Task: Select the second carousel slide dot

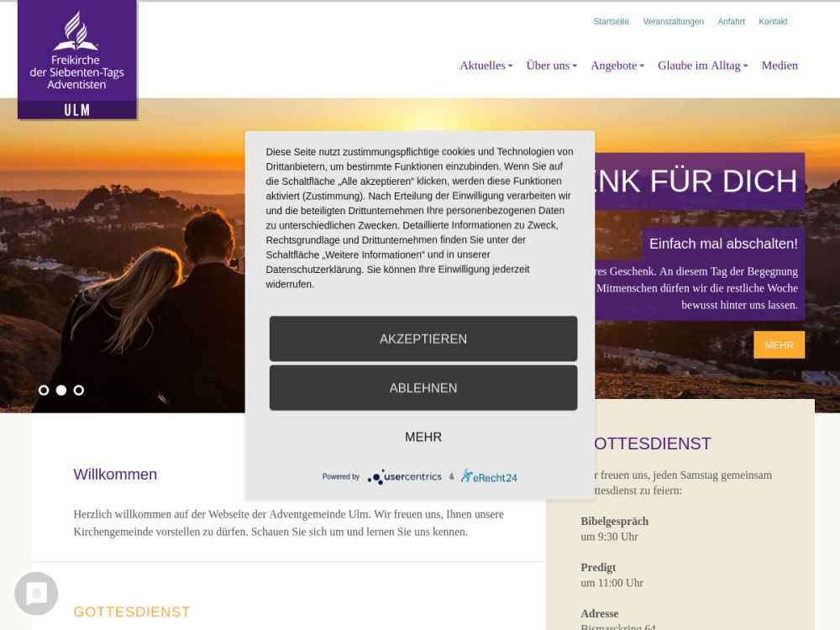Action: 61,390
